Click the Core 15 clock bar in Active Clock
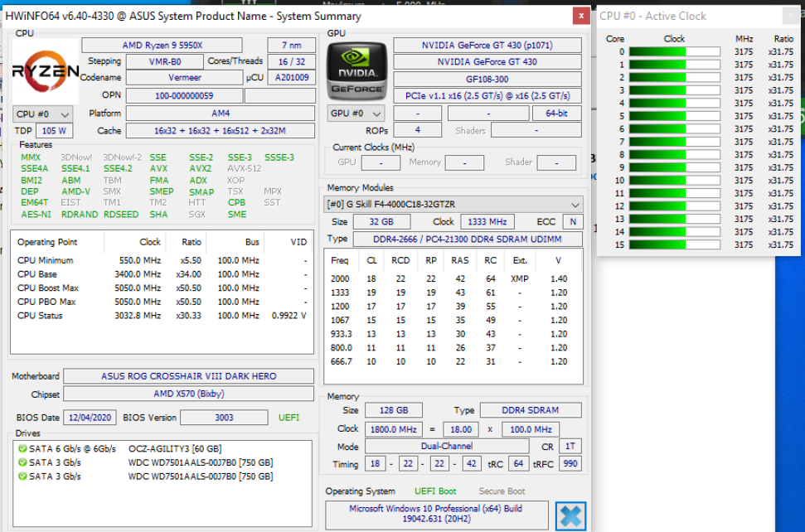 [x=675, y=244]
